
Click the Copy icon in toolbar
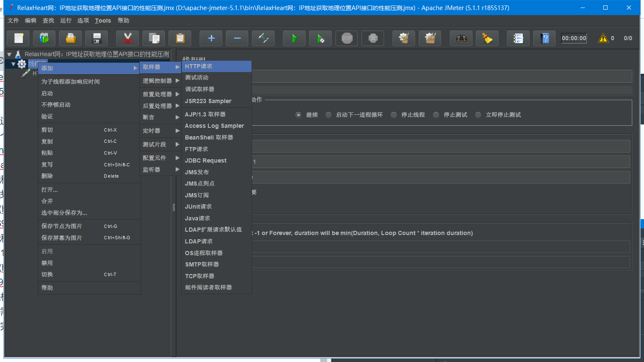click(154, 38)
